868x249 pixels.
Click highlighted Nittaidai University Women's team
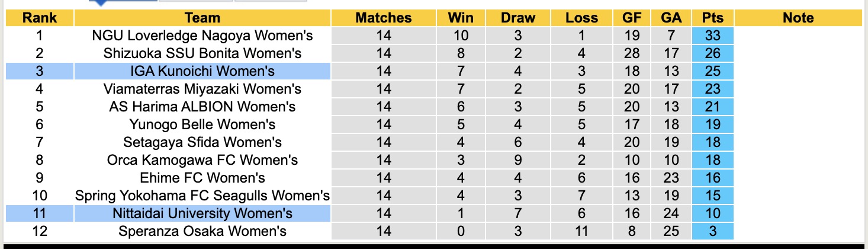tap(202, 213)
